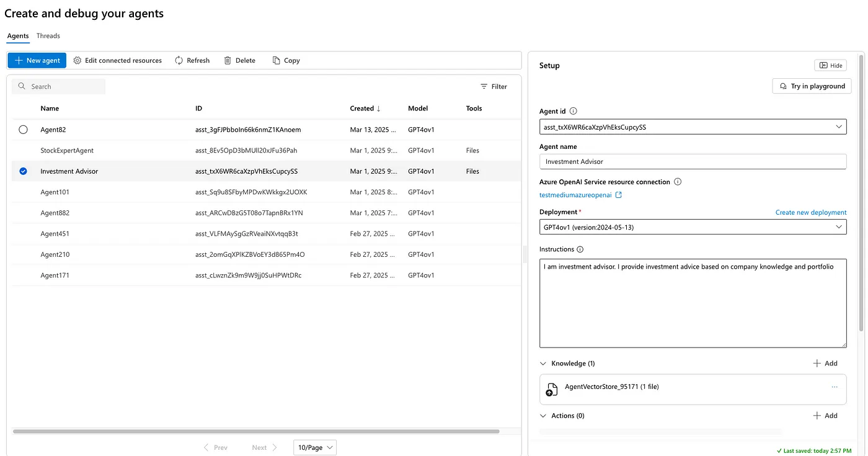Select the Agent82 row checkbox
This screenshot has width=868, height=456.
tap(23, 129)
